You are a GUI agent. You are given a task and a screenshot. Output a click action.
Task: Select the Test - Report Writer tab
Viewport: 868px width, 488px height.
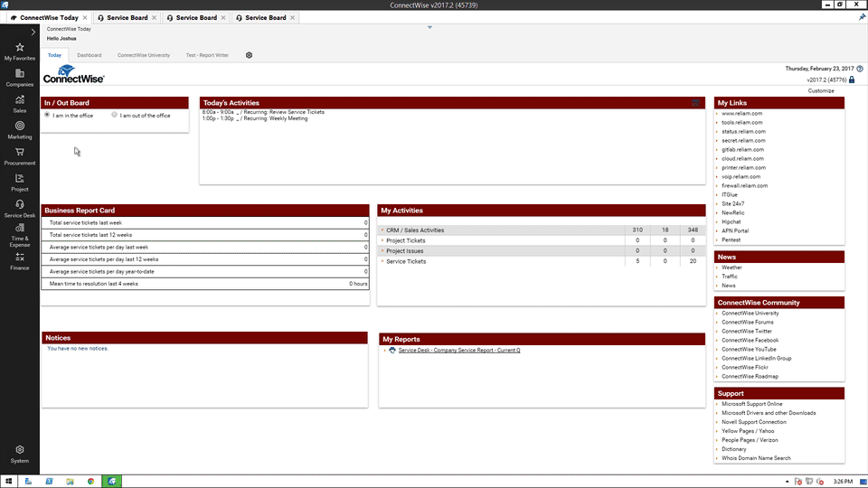pyautogui.click(x=207, y=55)
